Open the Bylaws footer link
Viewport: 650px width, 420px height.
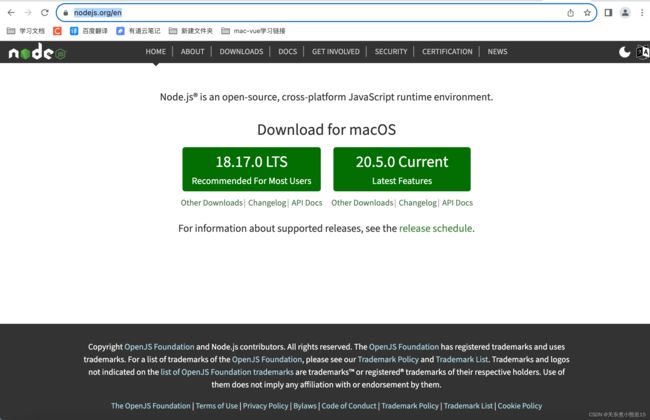tap(305, 406)
